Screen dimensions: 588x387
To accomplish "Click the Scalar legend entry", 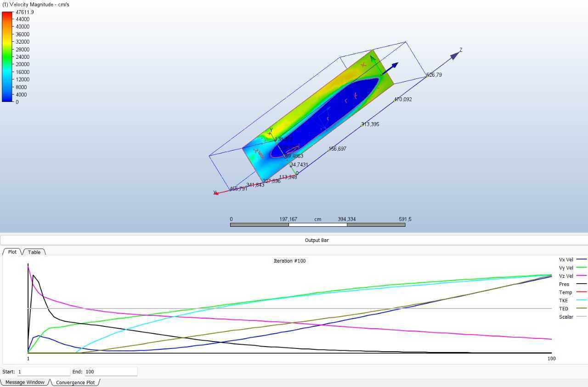I will pyautogui.click(x=572, y=317).
